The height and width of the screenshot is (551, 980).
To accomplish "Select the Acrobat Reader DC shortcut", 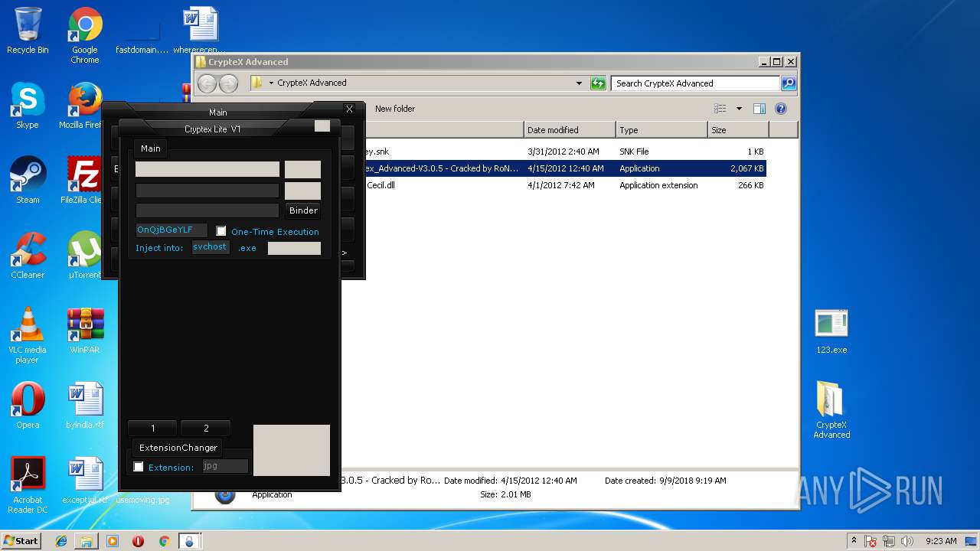I will click(28, 485).
